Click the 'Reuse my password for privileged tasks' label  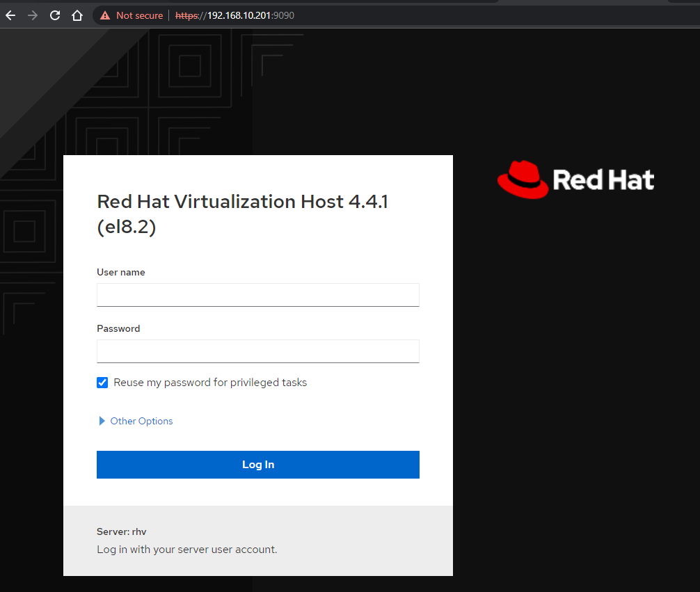pyautogui.click(x=210, y=383)
